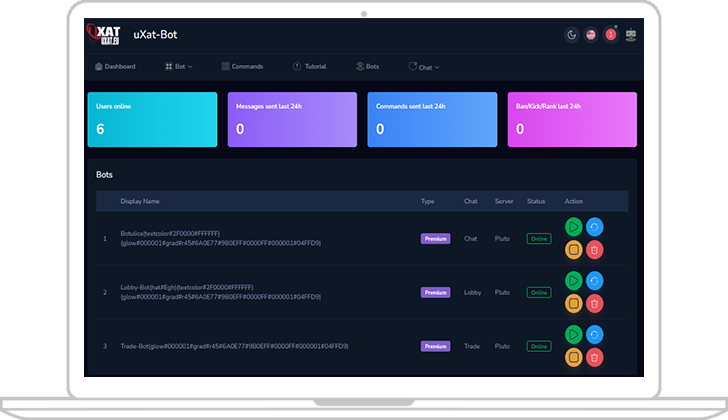Expand the Chat dropdown menu
728x420 pixels.
424,67
